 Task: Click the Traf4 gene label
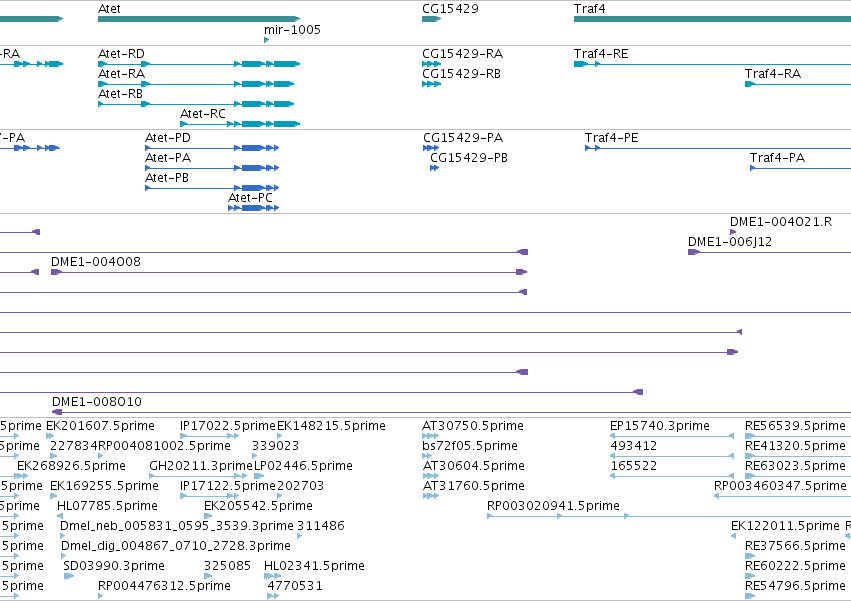coord(589,9)
